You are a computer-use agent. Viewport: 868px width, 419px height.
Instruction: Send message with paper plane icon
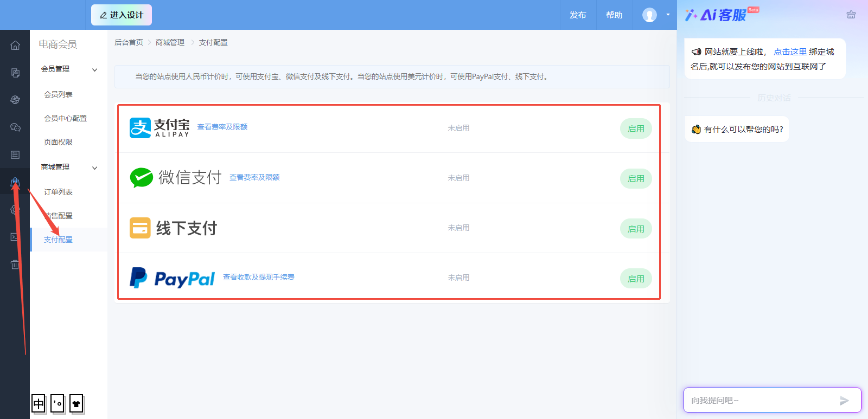[844, 401]
